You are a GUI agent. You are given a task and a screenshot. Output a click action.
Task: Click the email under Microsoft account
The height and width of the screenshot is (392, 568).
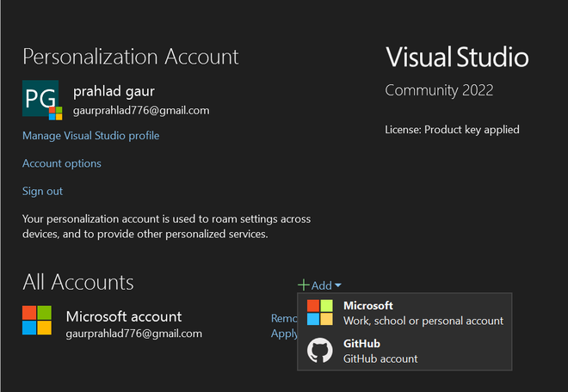134,334
